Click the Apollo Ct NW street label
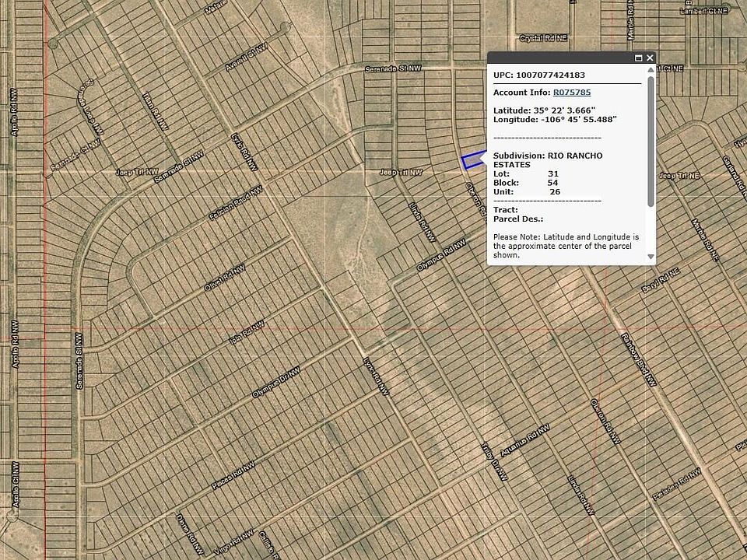The width and height of the screenshot is (747, 560). pos(16,485)
